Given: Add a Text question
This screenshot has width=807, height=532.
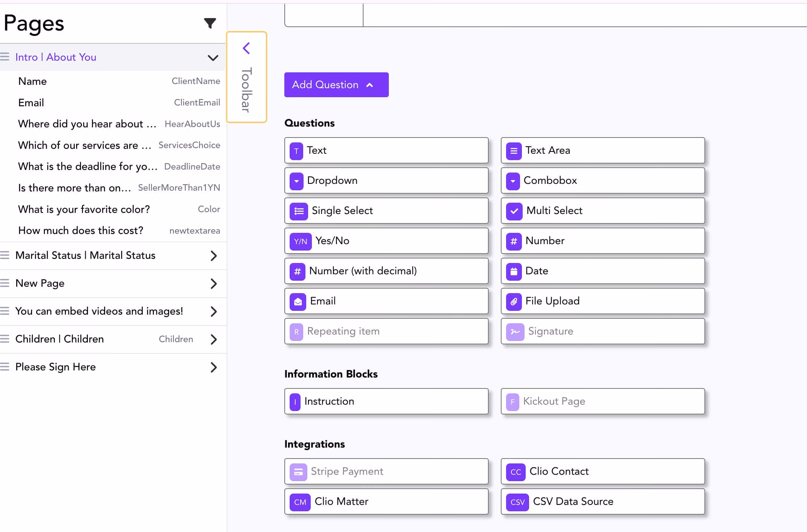Looking at the screenshot, I should (x=387, y=150).
